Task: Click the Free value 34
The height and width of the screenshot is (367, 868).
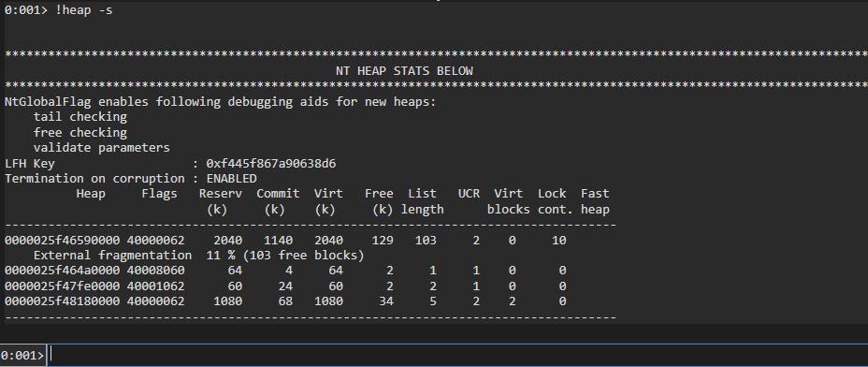Action: [386, 301]
